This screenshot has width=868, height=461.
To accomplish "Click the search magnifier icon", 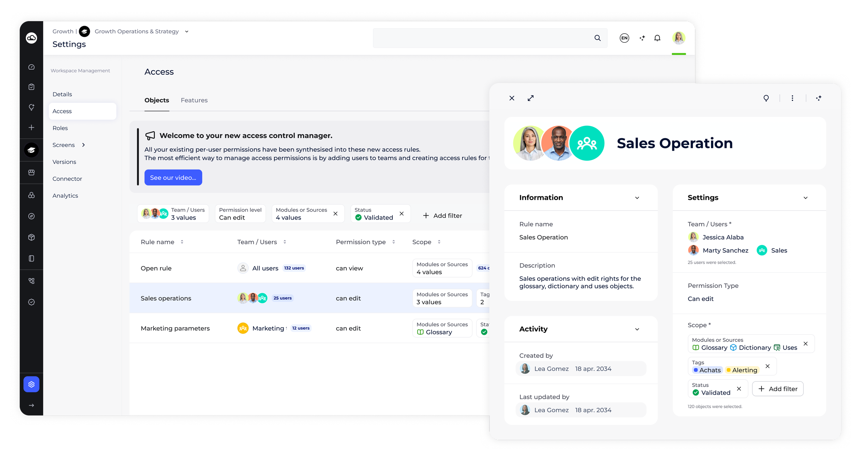I will coord(597,38).
